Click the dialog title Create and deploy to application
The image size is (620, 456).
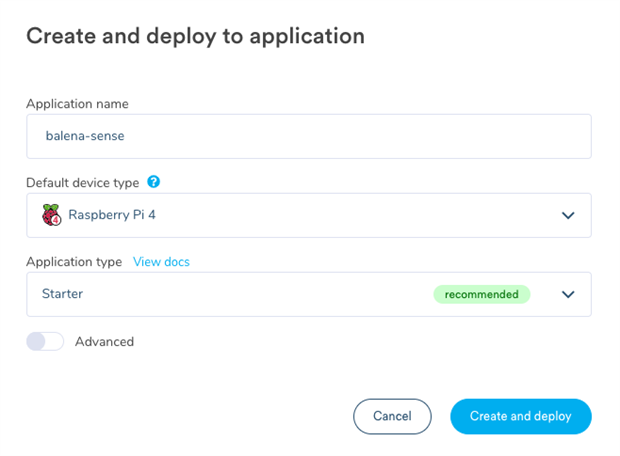click(x=195, y=36)
